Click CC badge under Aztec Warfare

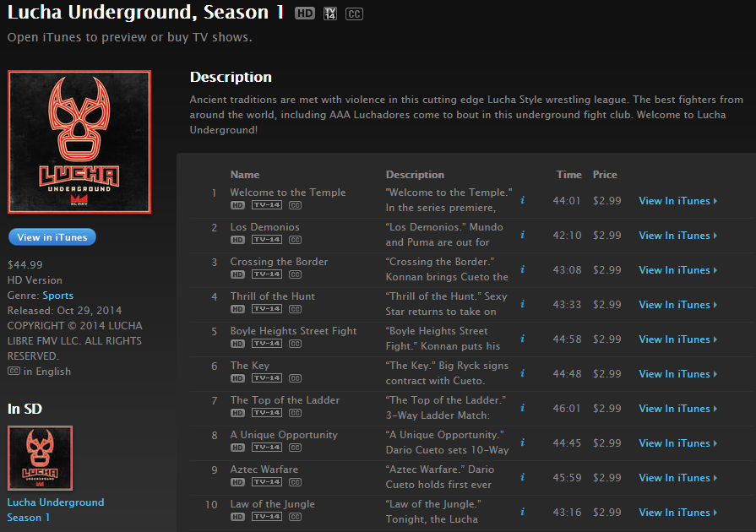point(295,482)
